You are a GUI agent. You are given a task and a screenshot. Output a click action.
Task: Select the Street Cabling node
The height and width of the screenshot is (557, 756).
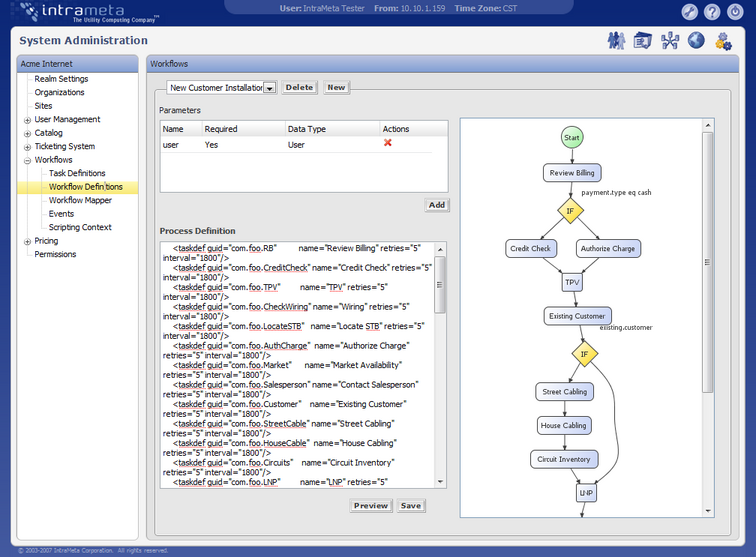[x=564, y=392]
